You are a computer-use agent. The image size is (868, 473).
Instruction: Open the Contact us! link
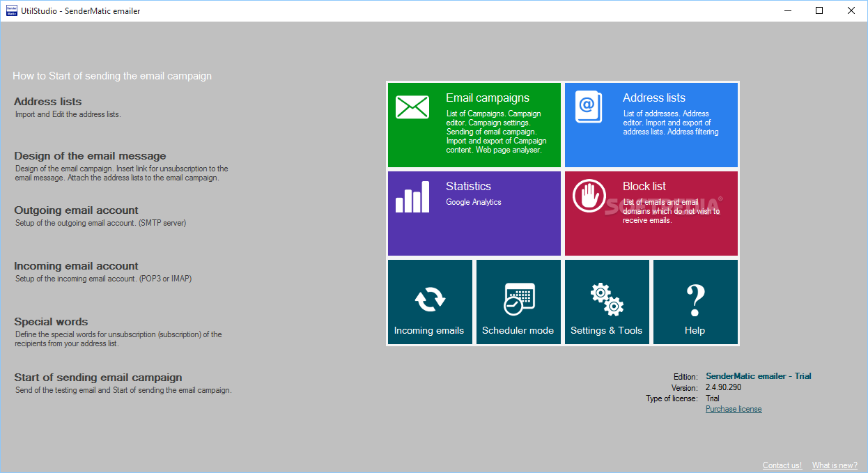pyautogui.click(x=782, y=465)
